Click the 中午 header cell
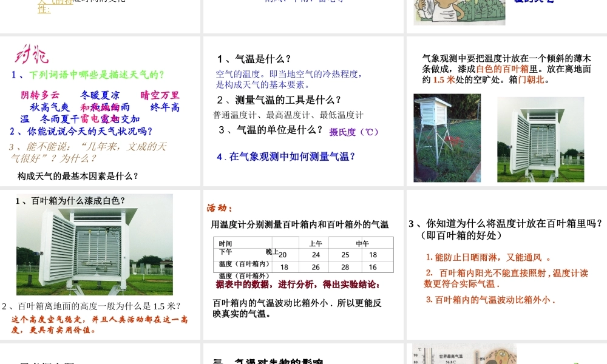 (362, 244)
